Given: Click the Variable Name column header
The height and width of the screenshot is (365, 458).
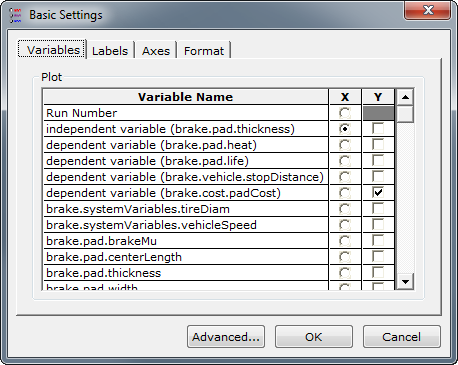Looking at the screenshot, I should [186, 97].
